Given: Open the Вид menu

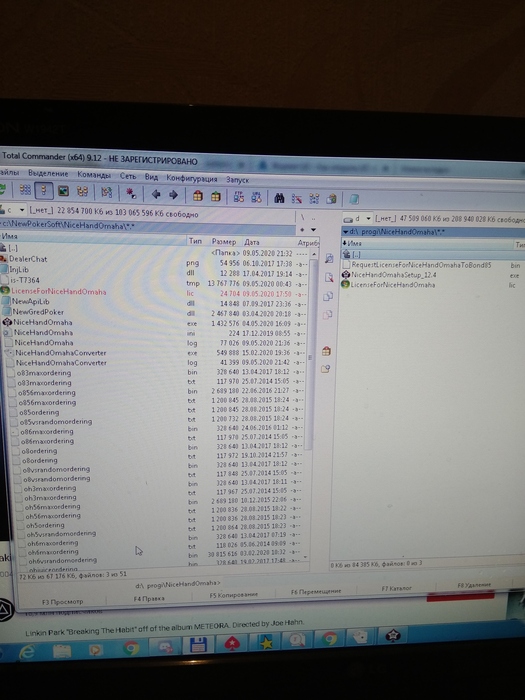Looking at the screenshot, I should coord(151,177).
